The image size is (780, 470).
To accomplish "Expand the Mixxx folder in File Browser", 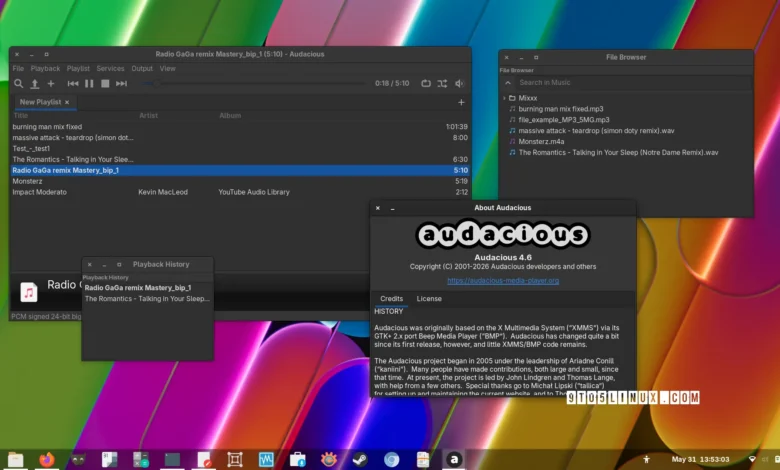I will pyautogui.click(x=504, y=98).
